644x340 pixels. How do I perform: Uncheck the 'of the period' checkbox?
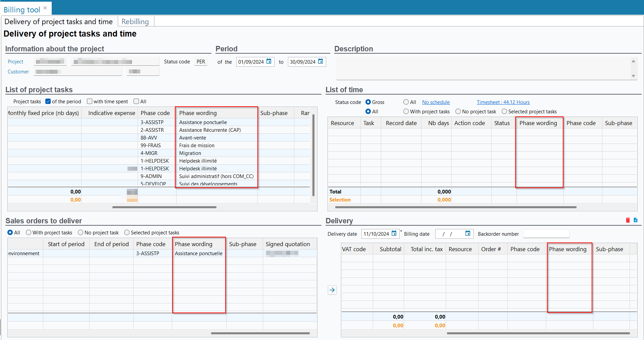(48, 101)
